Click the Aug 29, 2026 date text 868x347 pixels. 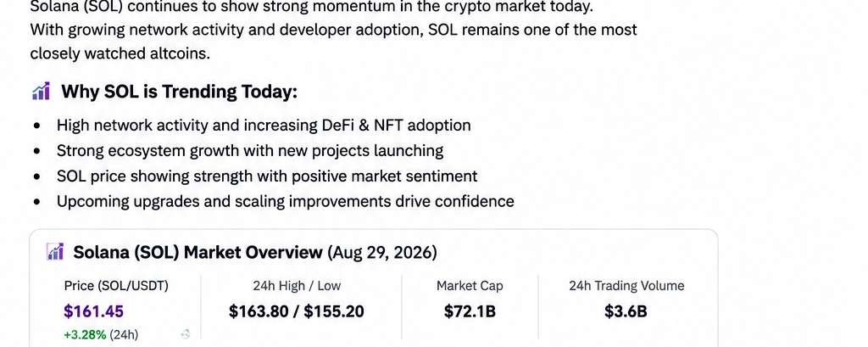[x=382, y=253]
